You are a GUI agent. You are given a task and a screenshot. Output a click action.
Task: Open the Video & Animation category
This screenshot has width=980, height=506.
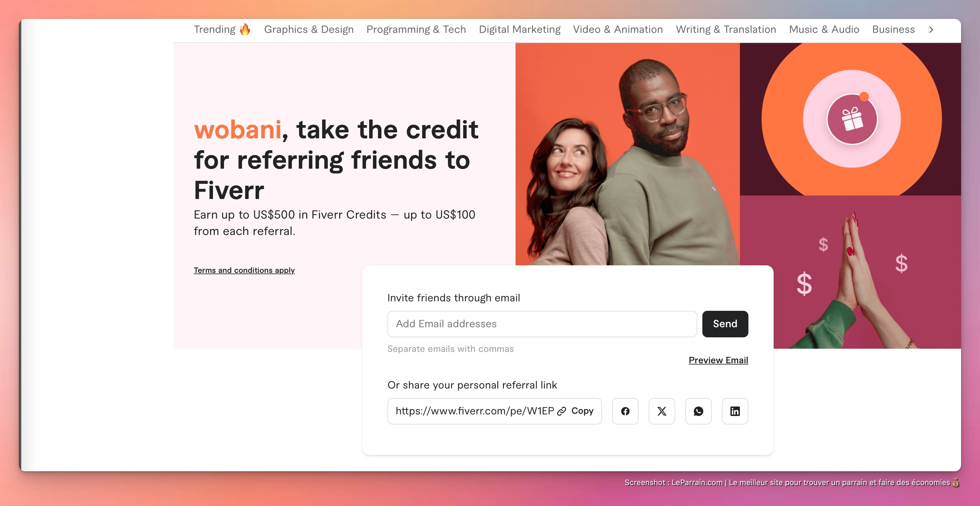pyautogui.click(x=618, y=29)
